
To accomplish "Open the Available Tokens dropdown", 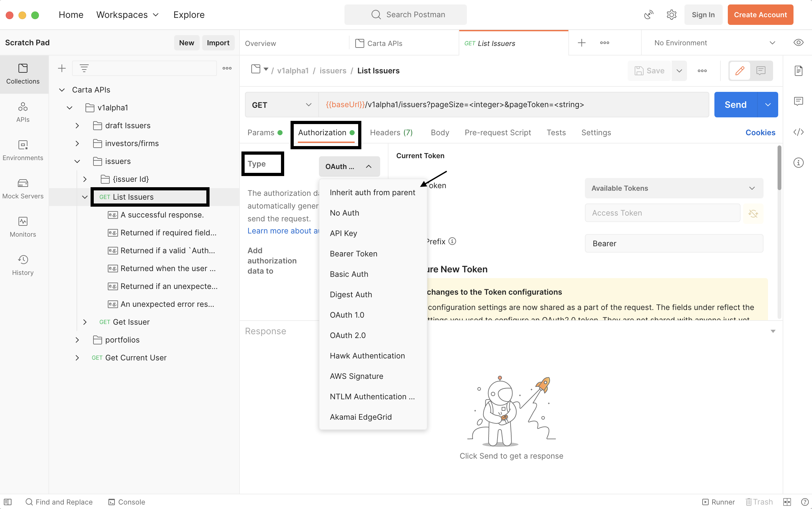I will click(x=674, y=188).
